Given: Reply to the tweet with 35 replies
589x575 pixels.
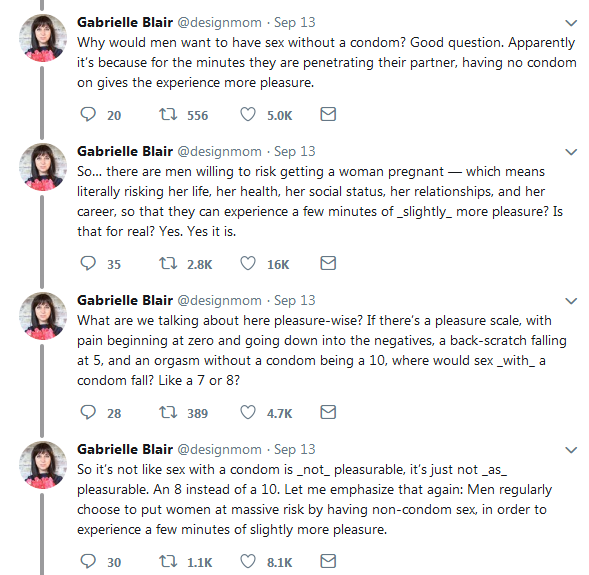Looking at the screenshot, I should pyautogui.click(x=88, y=264).
